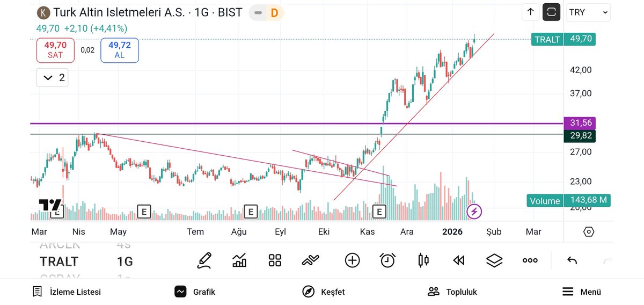Viewport: 644px width, 305px height.
Task: Create an alert with the alarm clock icon
Action: [x=387, y=260]
